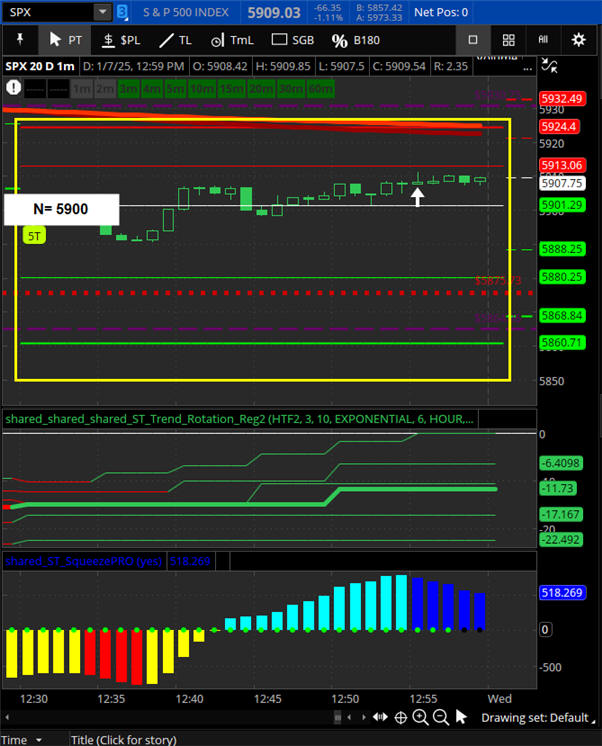Select the B180 percent tool
The height and width of the screenshot is (746, 602).
tap(355, 40)
